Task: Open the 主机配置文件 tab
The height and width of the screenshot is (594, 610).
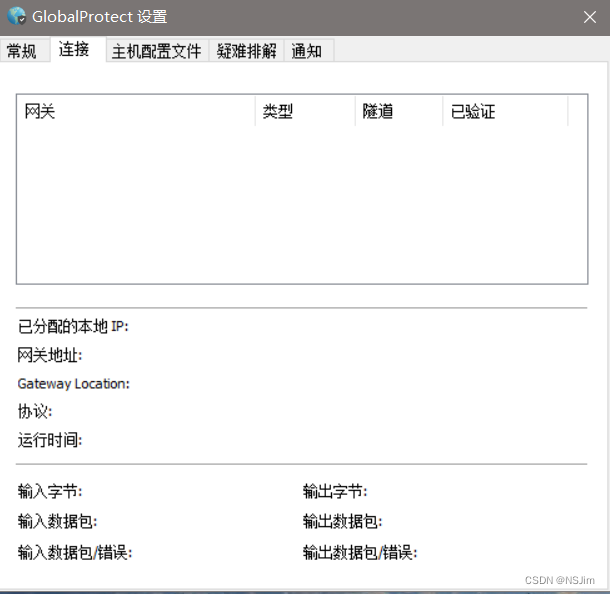Action: point(157,51)
